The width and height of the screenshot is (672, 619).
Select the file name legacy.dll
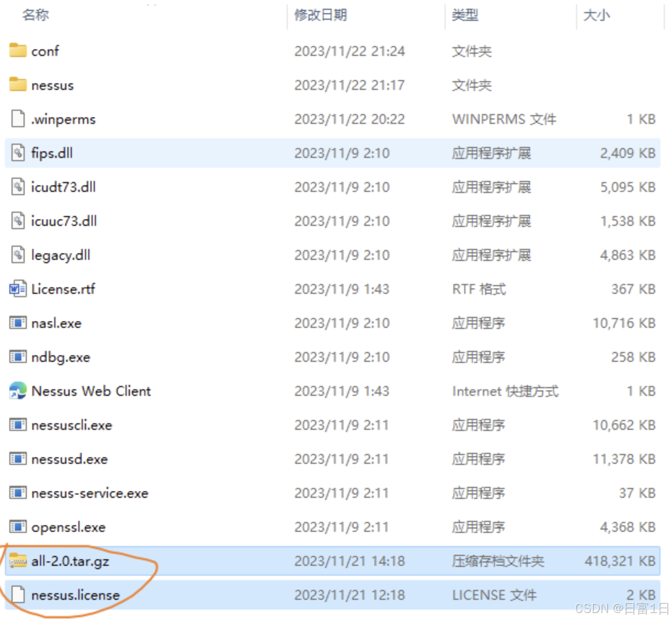(x=61, y=255)
